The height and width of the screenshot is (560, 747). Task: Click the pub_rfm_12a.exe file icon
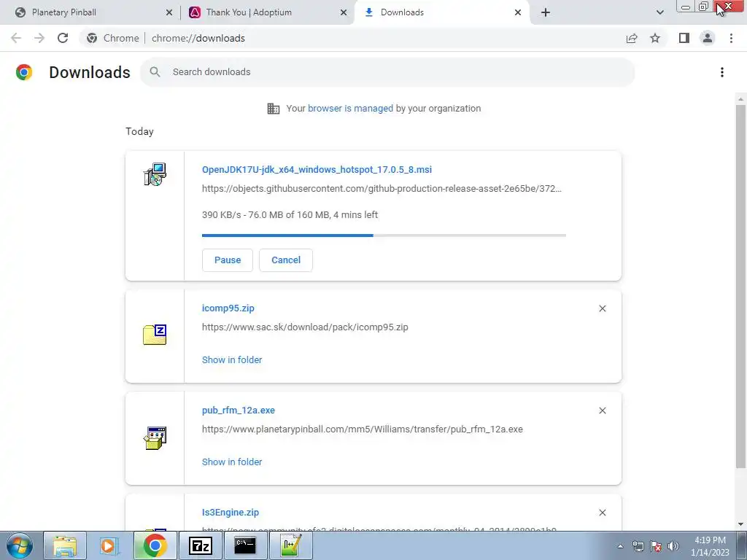(x=155, y=438)
